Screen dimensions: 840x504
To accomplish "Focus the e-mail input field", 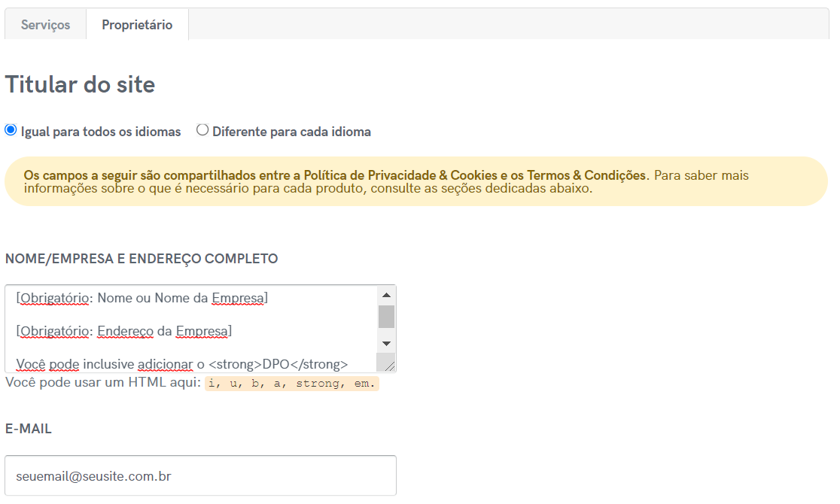I will 200,475.
